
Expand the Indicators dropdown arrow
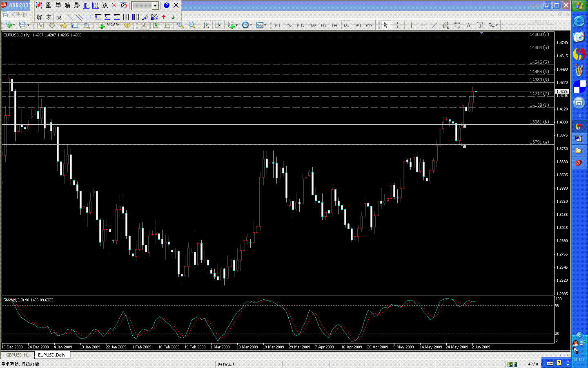click(237, 25)
